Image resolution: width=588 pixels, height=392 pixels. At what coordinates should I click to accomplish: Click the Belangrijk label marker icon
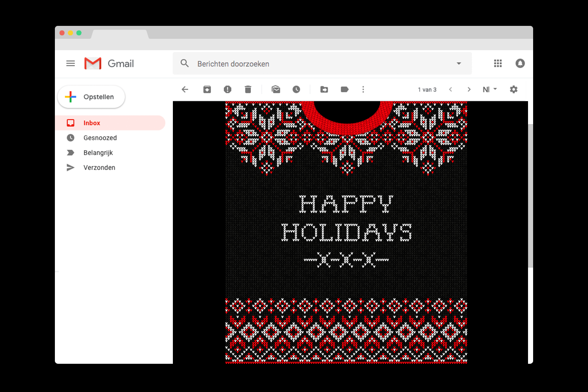point(71,152)
